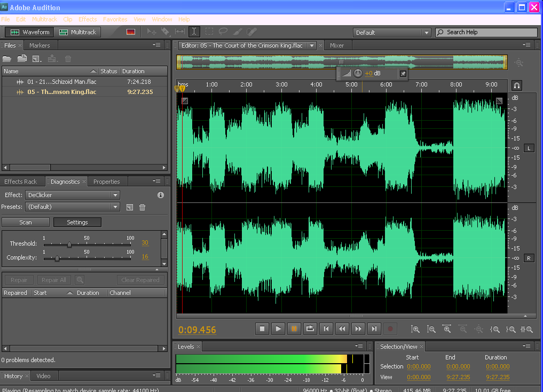543x392 pixels.
Task: Click the New File icon
Action: (x=36, y=59)
